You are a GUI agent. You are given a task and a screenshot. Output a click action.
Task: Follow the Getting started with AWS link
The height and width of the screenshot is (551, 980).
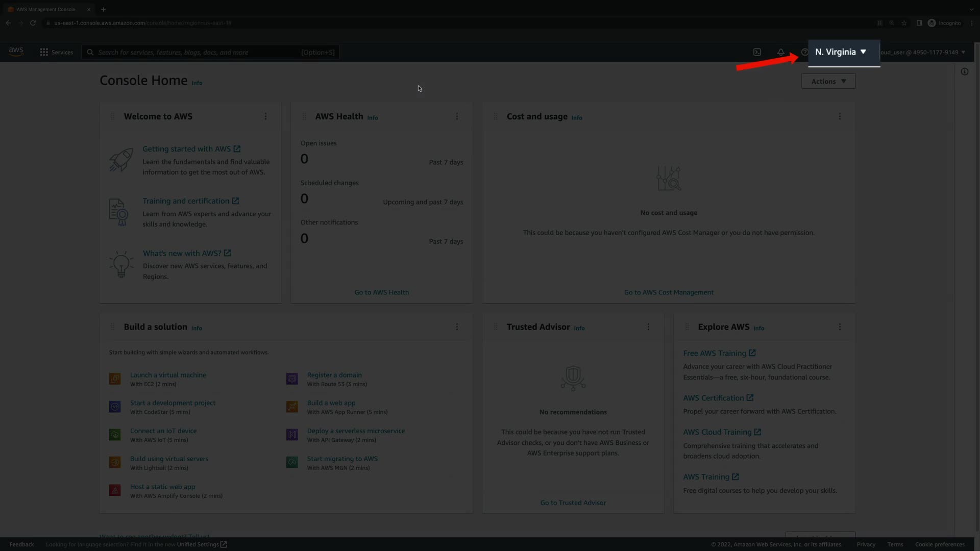pos(187,149)
